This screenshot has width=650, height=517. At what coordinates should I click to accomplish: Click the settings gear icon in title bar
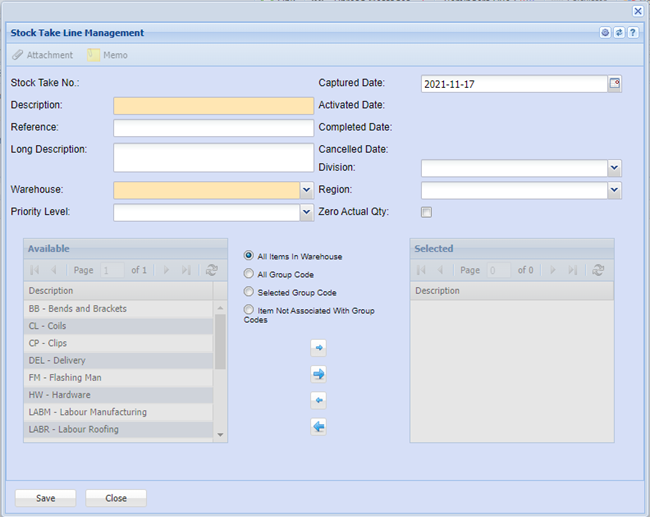pos(605,33)
